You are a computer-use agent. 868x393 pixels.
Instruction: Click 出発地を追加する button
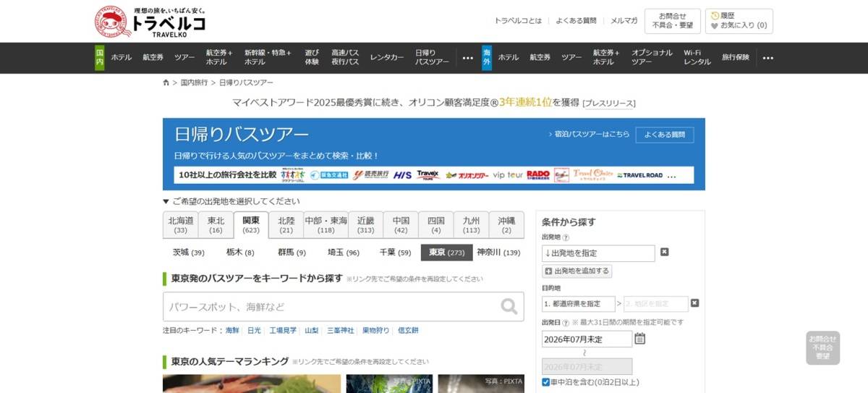577,271
